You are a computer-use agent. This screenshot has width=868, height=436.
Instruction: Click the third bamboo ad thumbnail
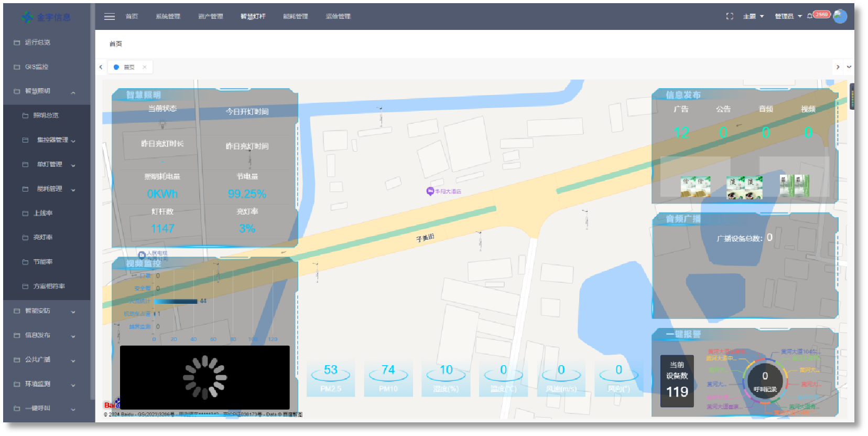point(795,186)
